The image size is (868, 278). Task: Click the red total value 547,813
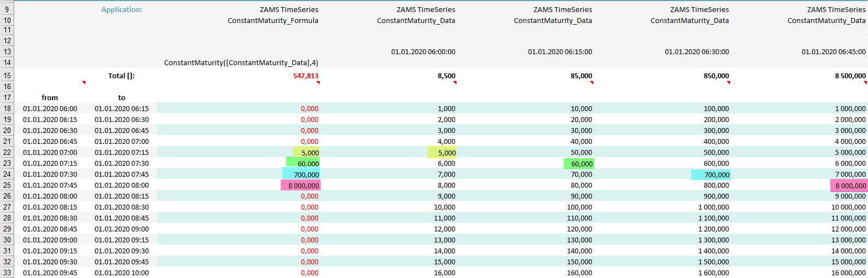tap(305, 76)
